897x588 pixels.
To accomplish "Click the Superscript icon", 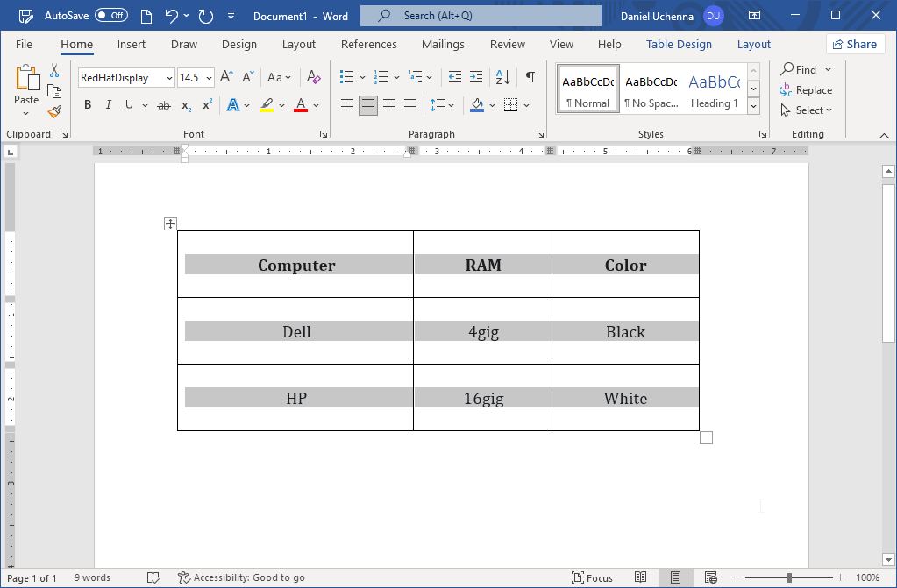I will pyautogui.click(x=208, y=105).
